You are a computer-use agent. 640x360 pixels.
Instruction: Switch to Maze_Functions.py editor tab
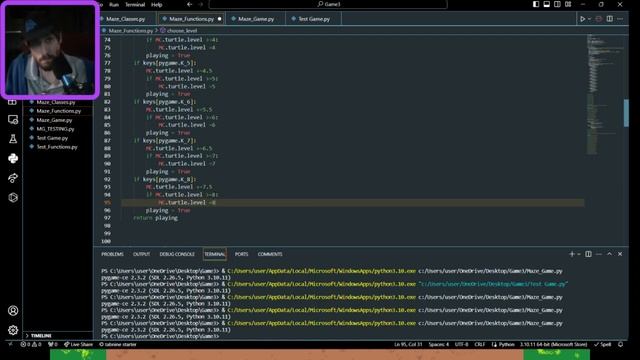(191, 19)
